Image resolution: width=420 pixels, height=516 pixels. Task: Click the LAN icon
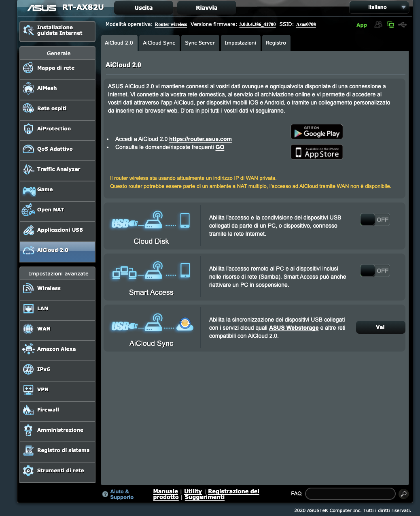(x=28, y=309)
